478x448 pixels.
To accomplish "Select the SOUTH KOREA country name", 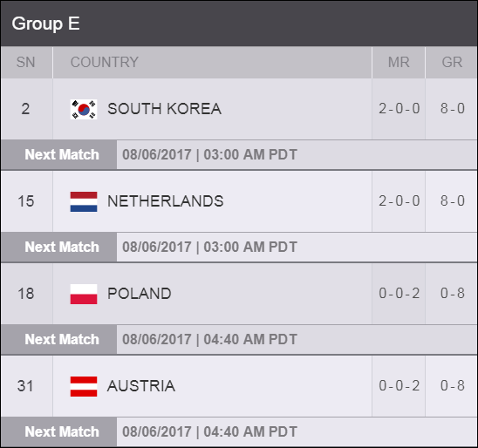I will coord(164,109).
